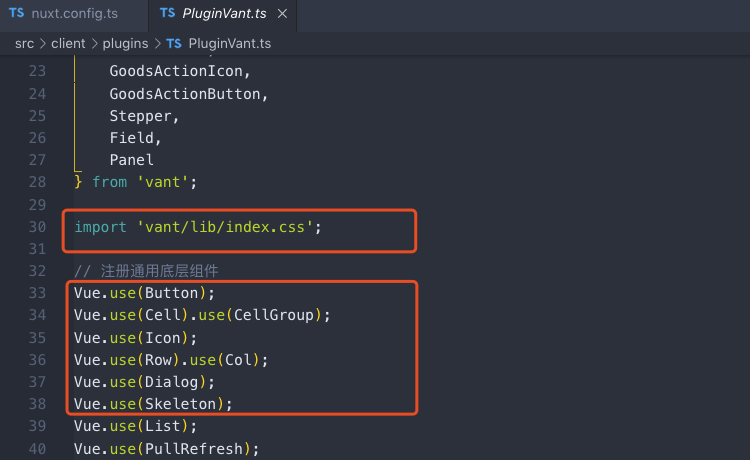750x460 pixels.
Task: Open the plugins breadcrumb segment
Action: click(125, 44)
